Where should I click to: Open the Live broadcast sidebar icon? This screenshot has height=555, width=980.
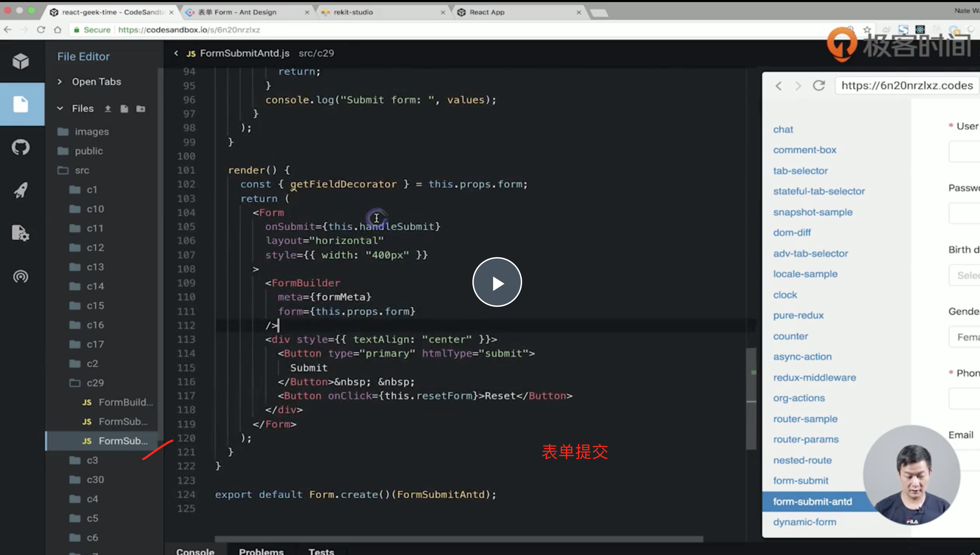(x=21, y=276)
